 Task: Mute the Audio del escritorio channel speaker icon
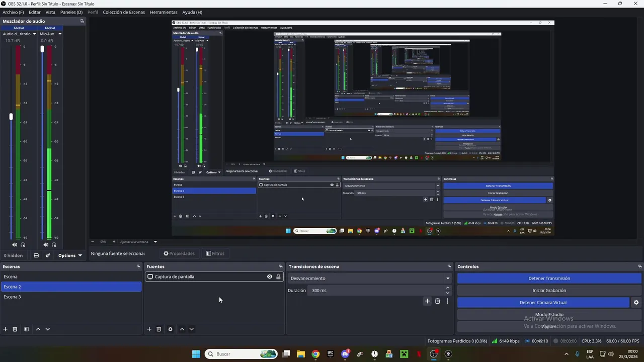15,245
